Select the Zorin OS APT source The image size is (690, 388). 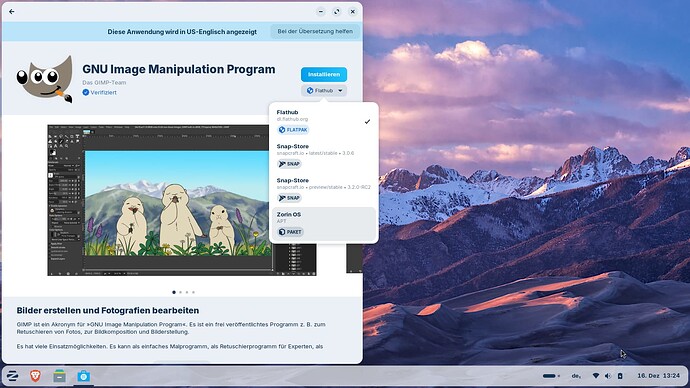tap(324, 223)
